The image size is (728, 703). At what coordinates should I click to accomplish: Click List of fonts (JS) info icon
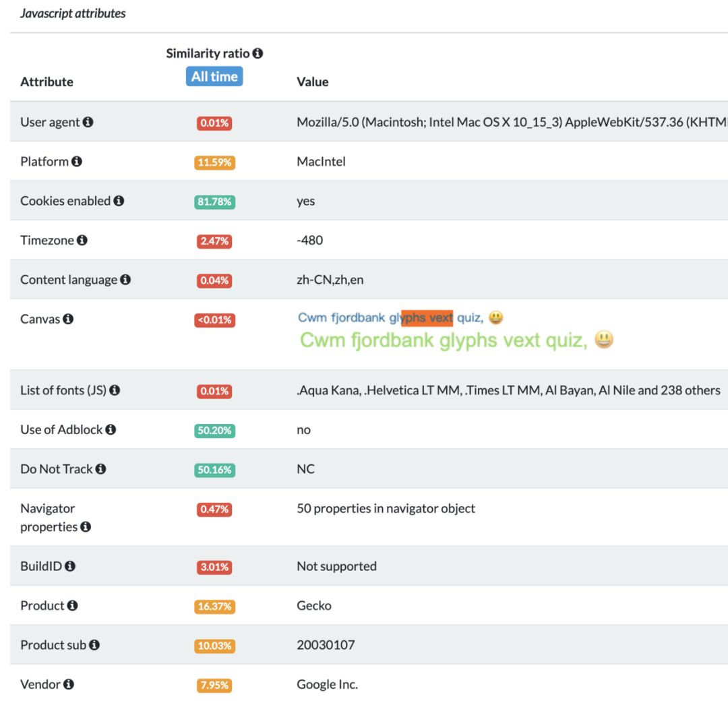pyautogui.click(x=115, y=390)
